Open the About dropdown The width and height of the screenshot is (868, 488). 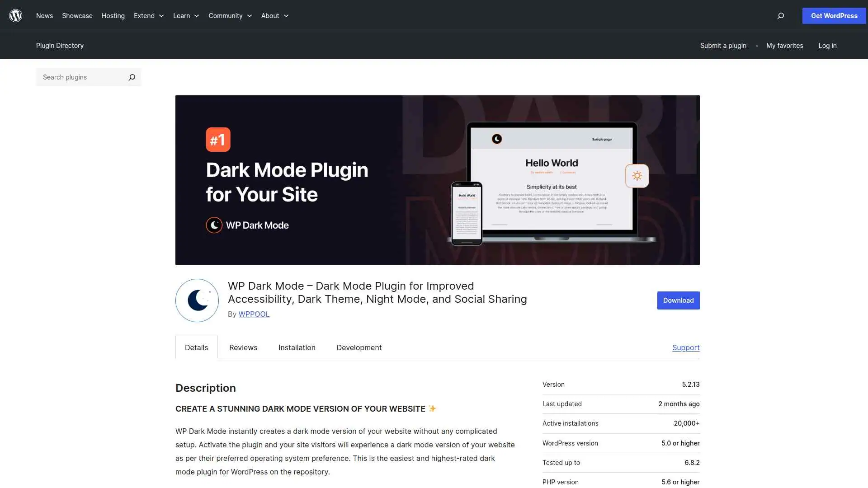274,16
